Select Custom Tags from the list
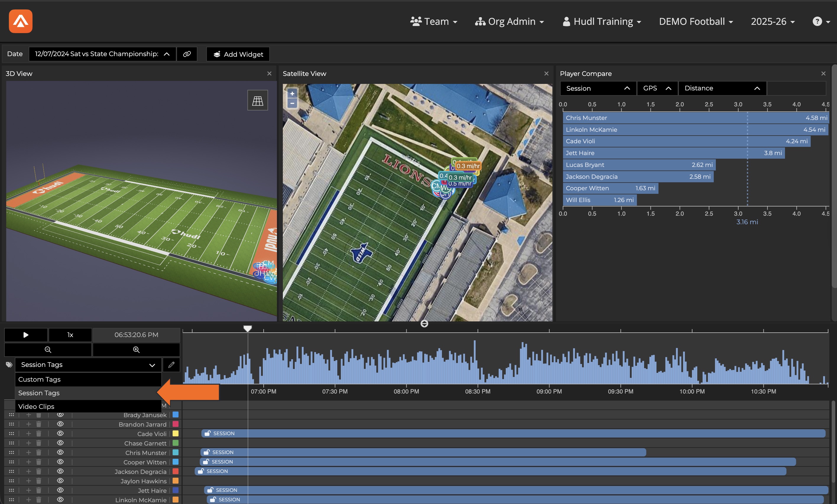The height and width of the screenshot is (504, 837). (88, 379)
